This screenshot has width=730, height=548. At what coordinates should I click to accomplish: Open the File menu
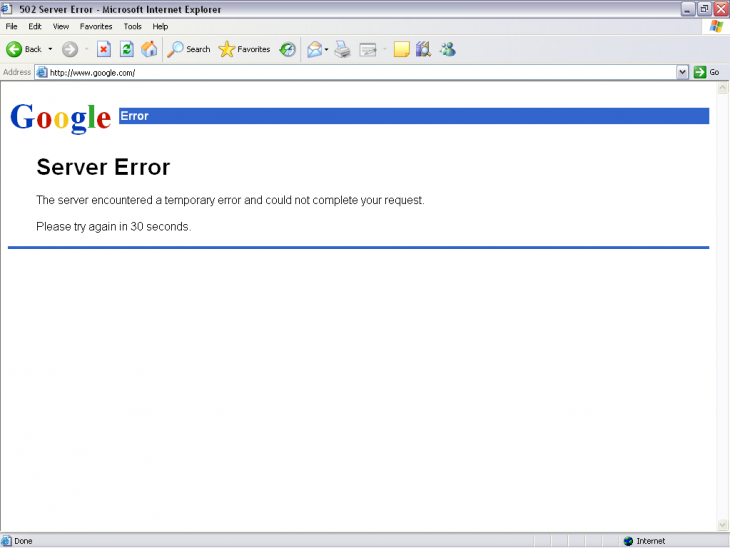(12, 27)
